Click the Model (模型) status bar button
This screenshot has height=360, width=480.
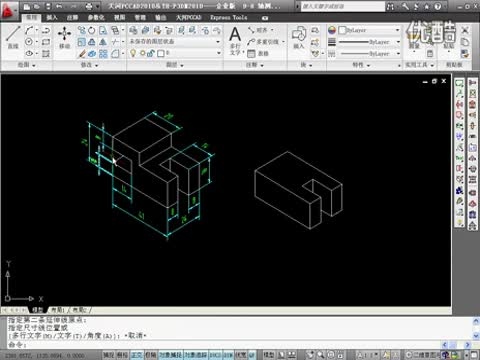(x=269, y=355)
